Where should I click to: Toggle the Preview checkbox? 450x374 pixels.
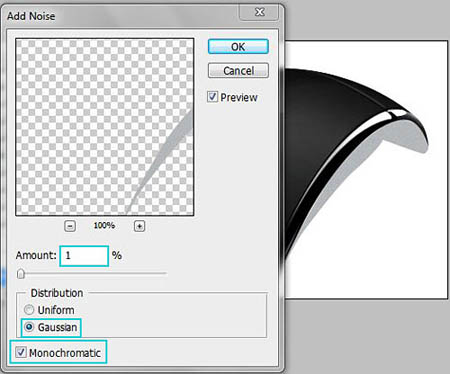tap(213, 97)
